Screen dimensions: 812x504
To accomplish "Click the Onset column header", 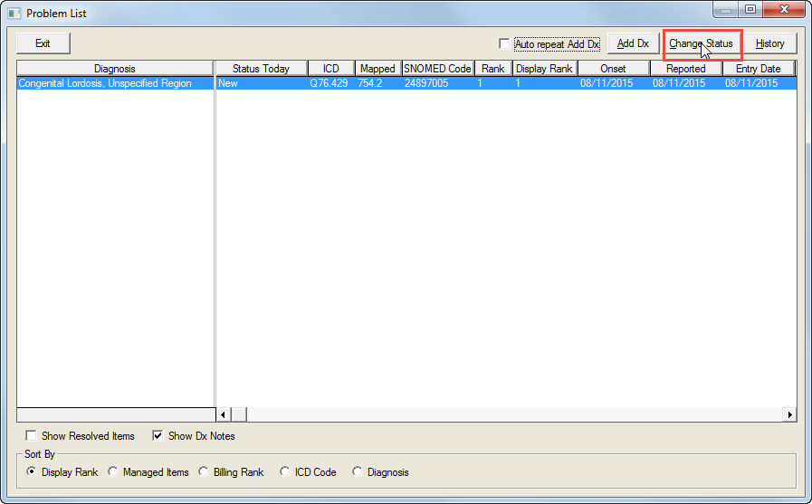I will click(613, 69).
